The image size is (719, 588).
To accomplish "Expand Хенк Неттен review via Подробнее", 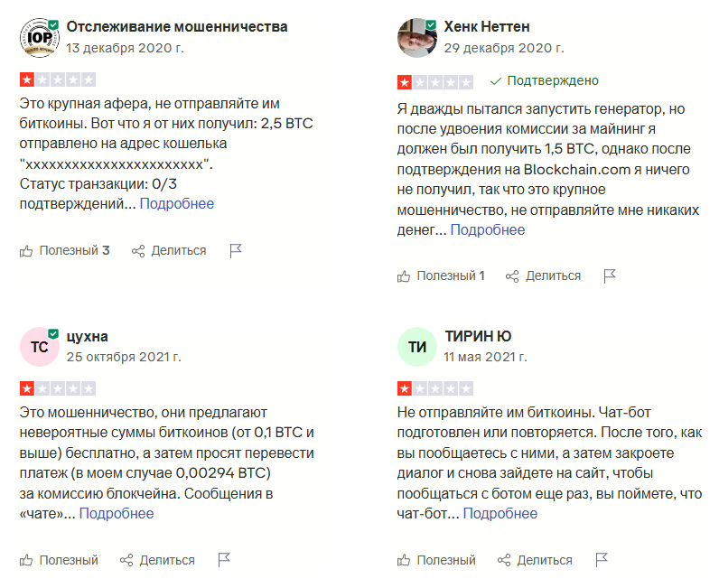I will pos(488,229).
